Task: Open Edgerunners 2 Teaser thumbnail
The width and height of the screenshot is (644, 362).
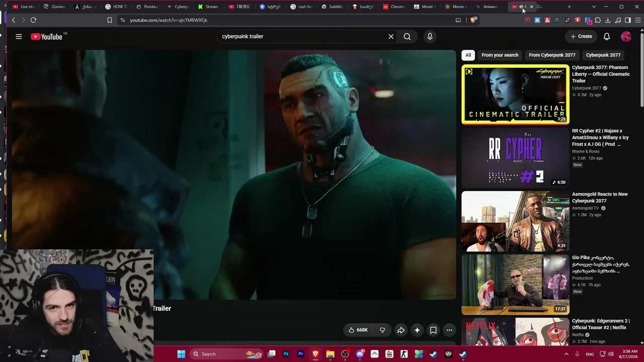Action: [x=515, y=331]
